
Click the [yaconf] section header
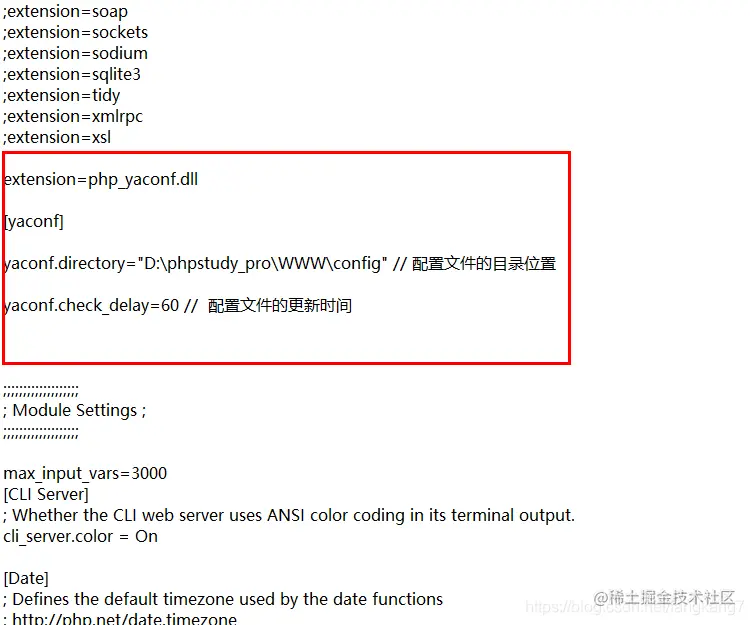(34, 222)
